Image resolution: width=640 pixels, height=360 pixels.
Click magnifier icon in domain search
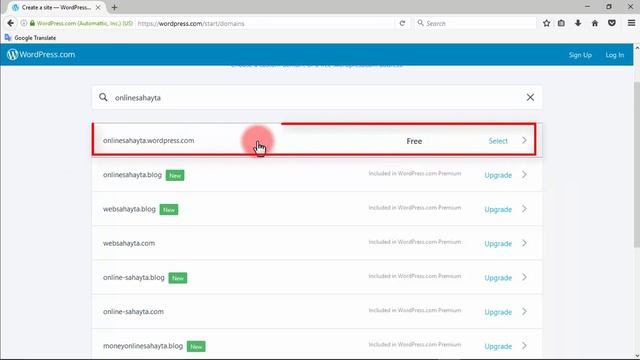pos(103,97)
